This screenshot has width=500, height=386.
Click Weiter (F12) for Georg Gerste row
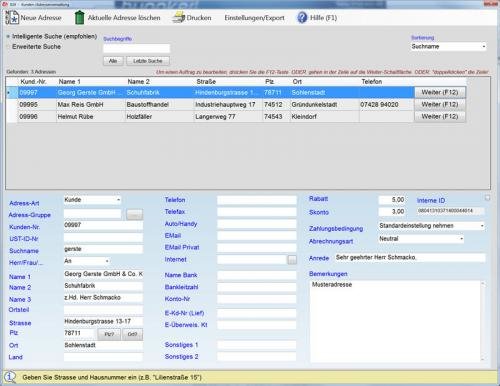click(x=440, y=92)
